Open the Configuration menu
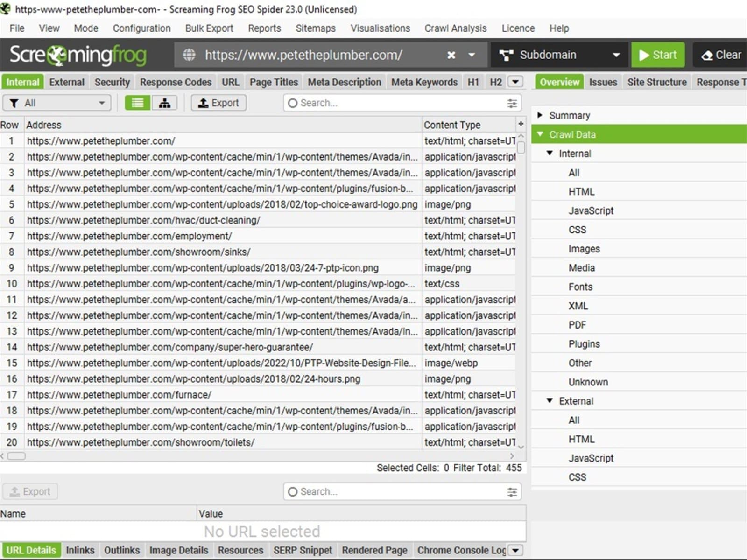This screenshot has height=560, width=747. tap(141, 28)
